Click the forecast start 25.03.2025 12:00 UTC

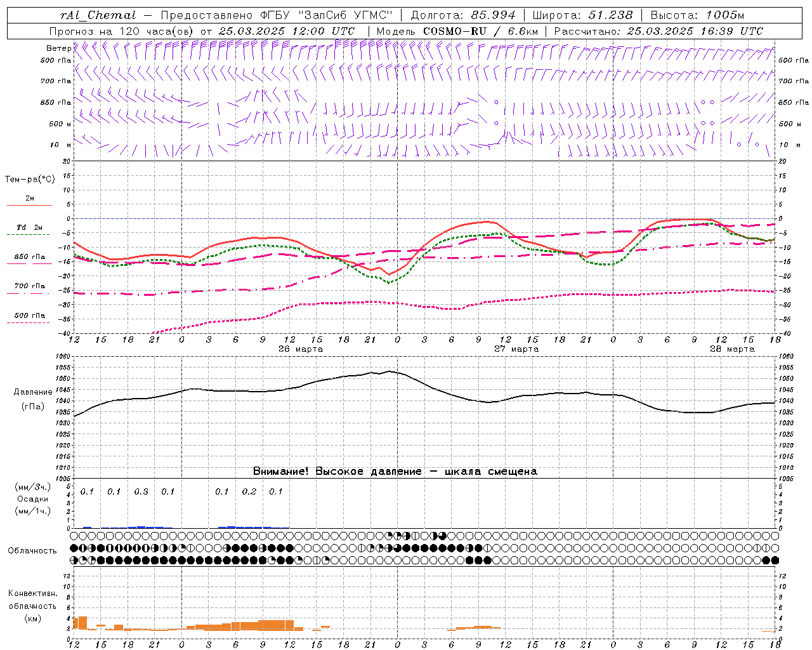(x=287, y=31)
